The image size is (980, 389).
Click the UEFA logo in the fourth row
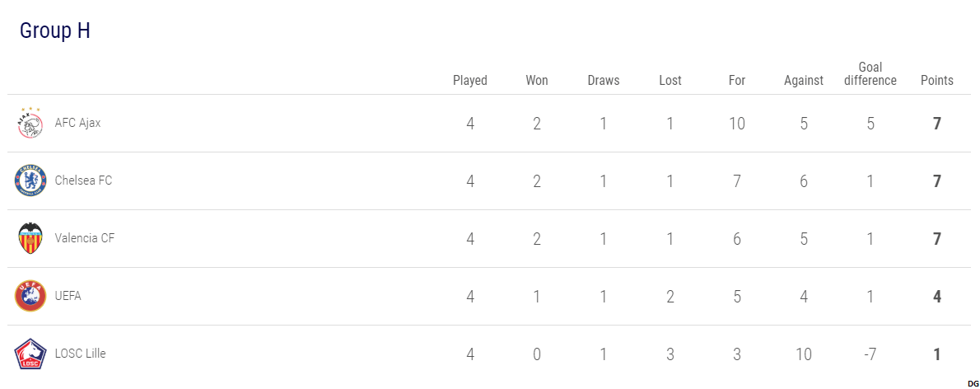point(30,296)
